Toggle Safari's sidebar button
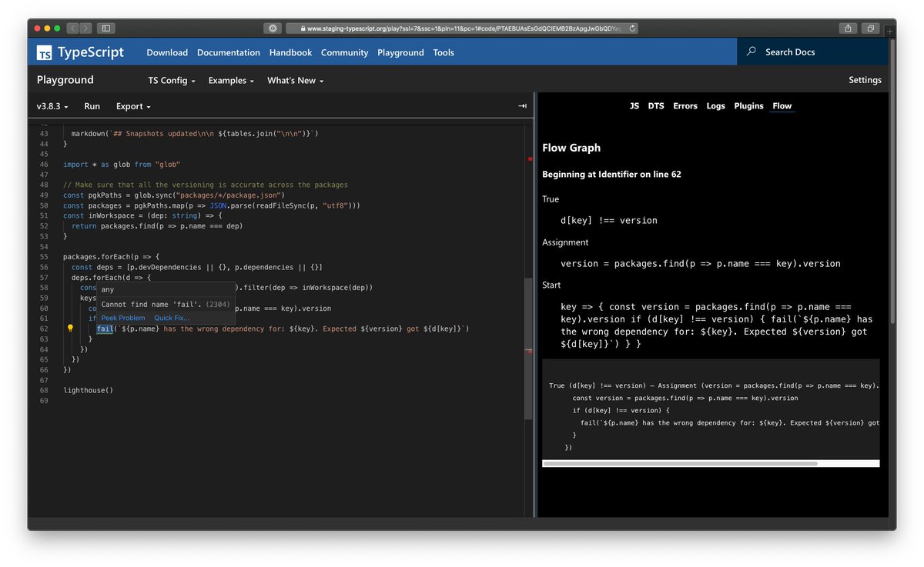 (106, 28)
